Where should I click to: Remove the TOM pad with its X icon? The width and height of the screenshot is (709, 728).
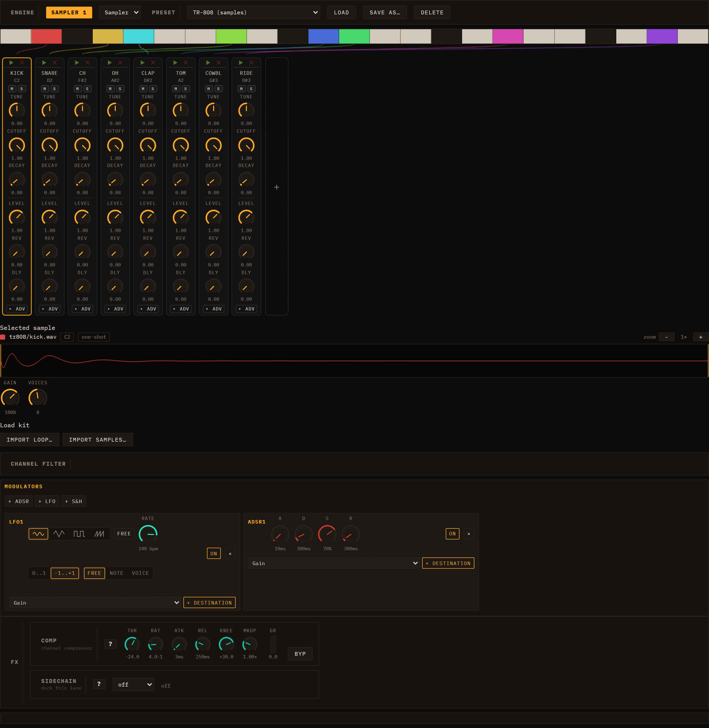(186, 63)
